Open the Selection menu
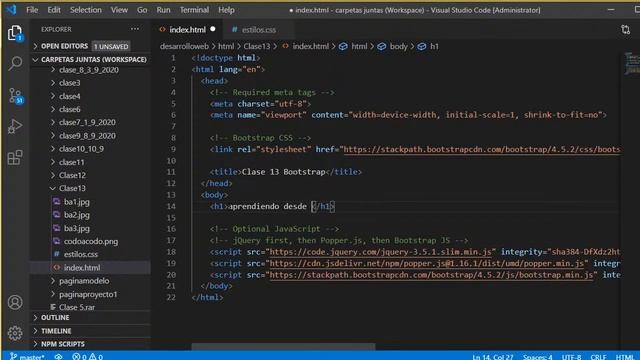 coord(85,10)
